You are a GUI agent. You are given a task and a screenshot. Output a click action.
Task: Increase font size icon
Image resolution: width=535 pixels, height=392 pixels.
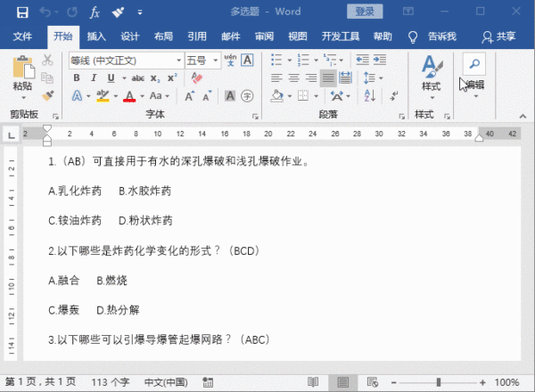point(190,96)
